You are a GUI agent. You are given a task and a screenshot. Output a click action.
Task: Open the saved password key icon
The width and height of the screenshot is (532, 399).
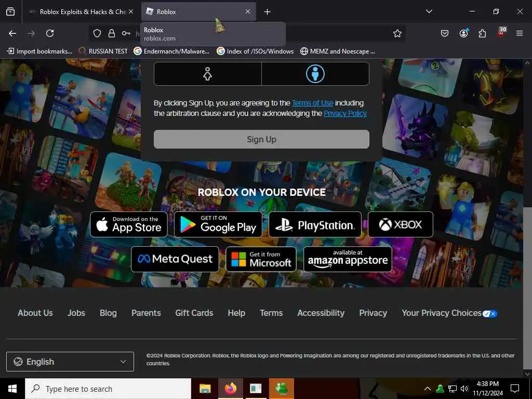point(126,33)
